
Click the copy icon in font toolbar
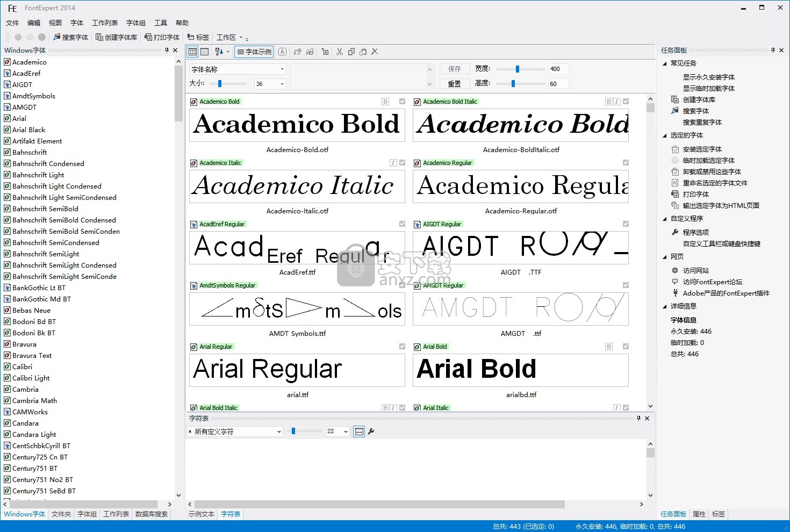[351, 52]
